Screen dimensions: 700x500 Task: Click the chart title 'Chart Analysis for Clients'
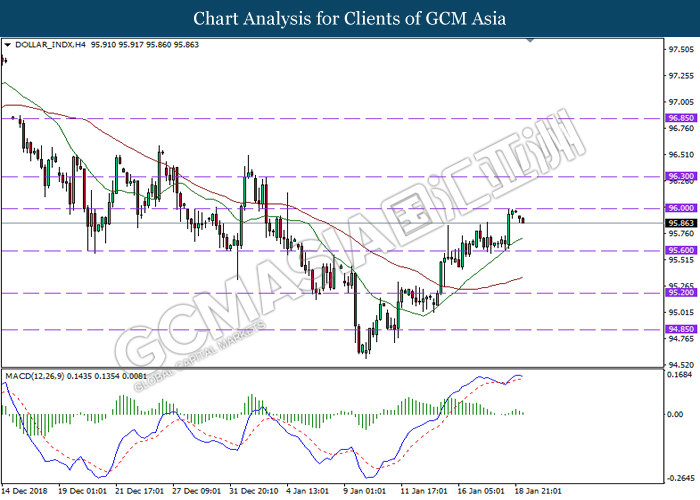click(x=349, y=18)
